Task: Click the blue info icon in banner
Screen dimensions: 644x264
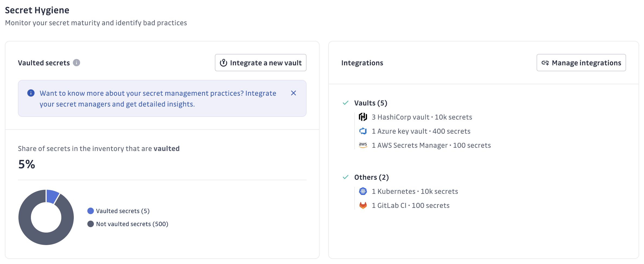Action: coord(31,93)
